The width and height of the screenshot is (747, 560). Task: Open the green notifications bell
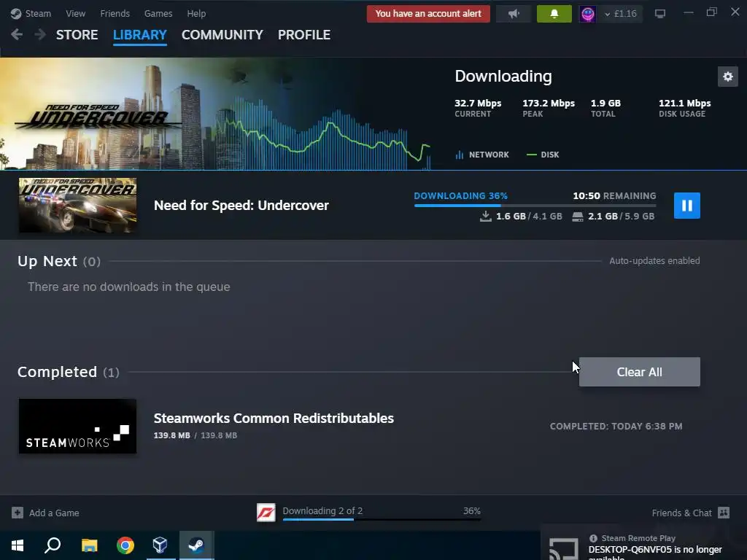coord(554,14)
